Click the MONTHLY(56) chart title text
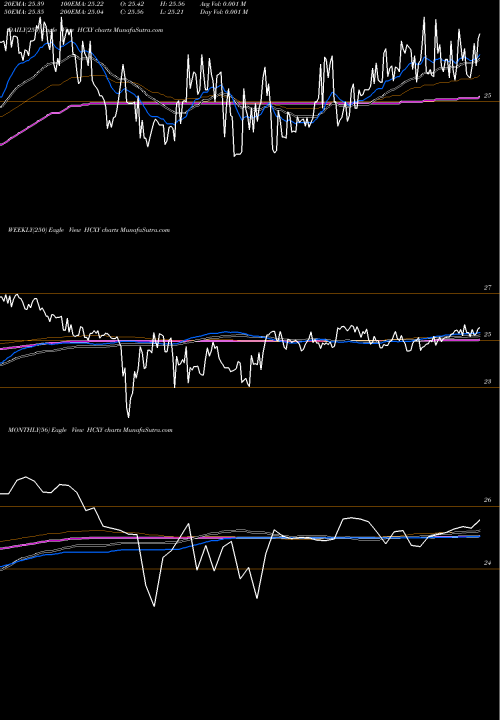Image resolution: width=500 pixels, height=720 pixels. [x=90, y=430]
